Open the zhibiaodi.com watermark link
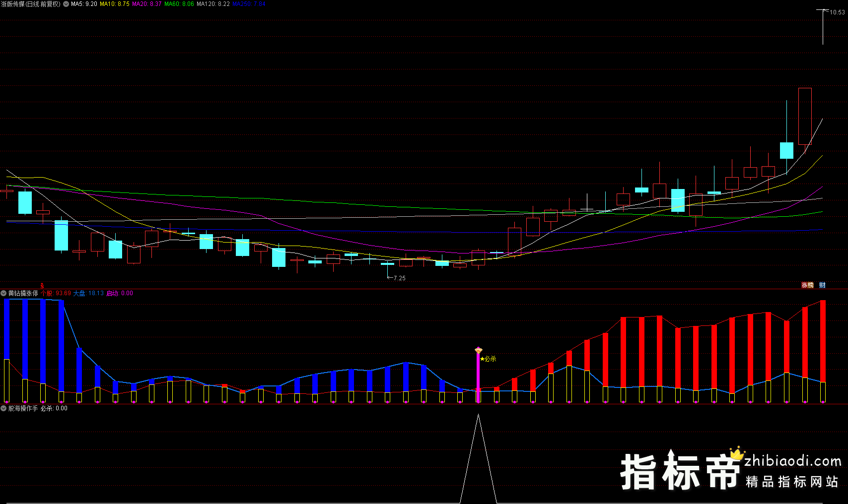The image size is (848, 504). [792, 461]
